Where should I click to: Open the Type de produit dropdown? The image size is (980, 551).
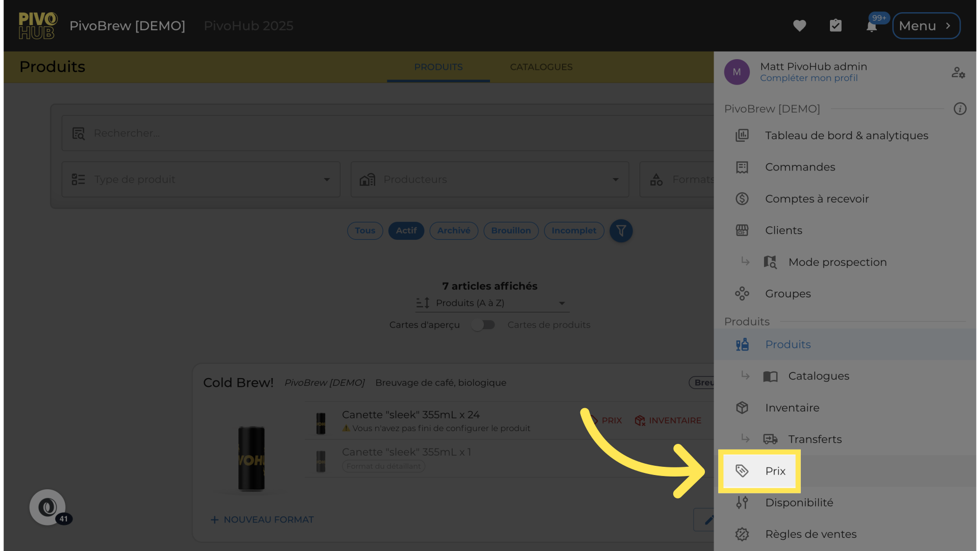(x=201, y=180)
